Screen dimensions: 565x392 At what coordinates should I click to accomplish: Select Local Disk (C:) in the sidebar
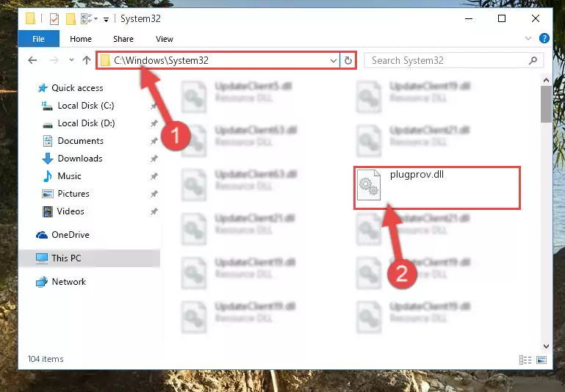pos(86,106)
